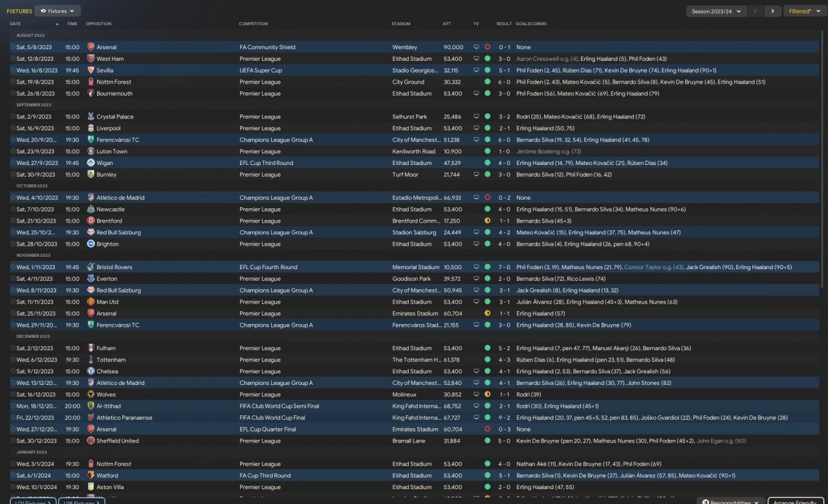
Task: Click the Athletico Paranaense club badge
Action: [91, 418]
